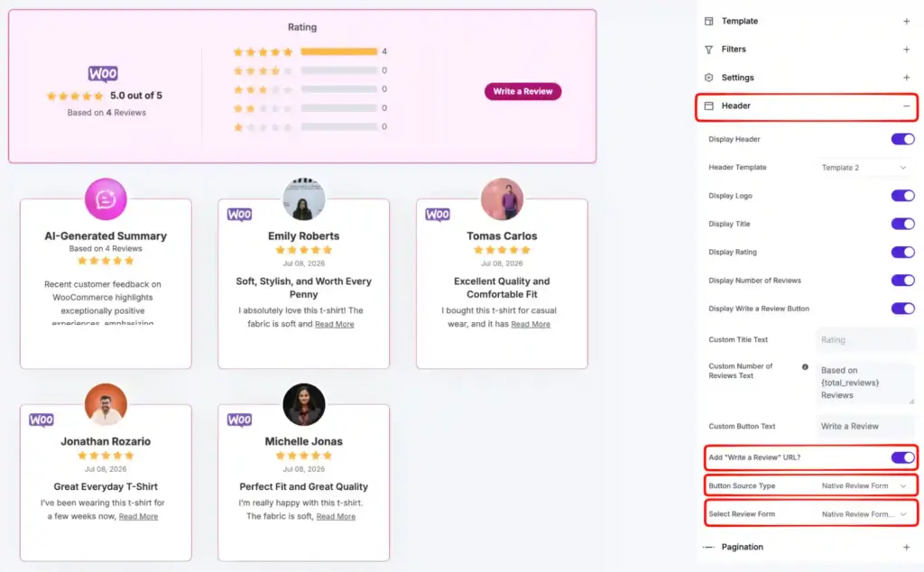Open Read More on Emily Roberts review

point(334,325)
